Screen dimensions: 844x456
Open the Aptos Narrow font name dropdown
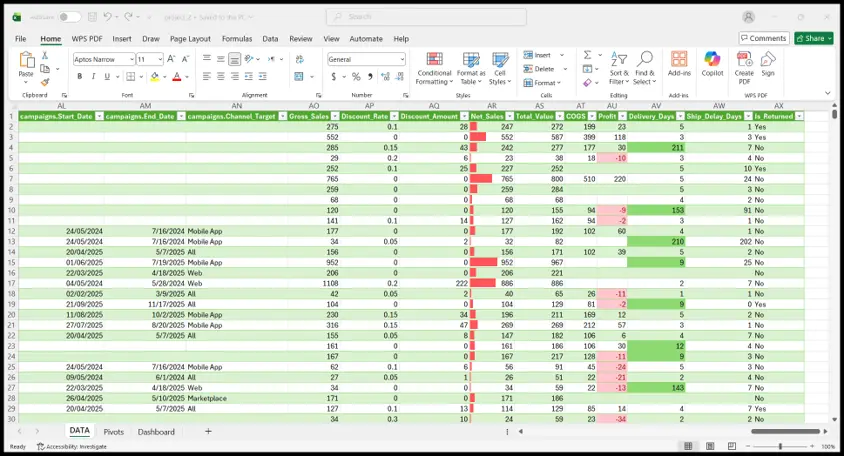pyautogui.click(x=131, y=59)
